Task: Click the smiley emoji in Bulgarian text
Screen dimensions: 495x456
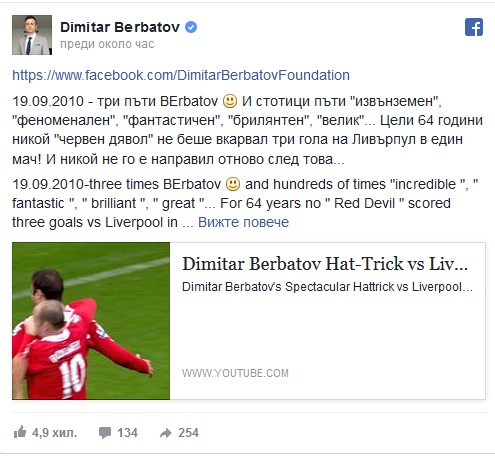Action: (230, 101)
